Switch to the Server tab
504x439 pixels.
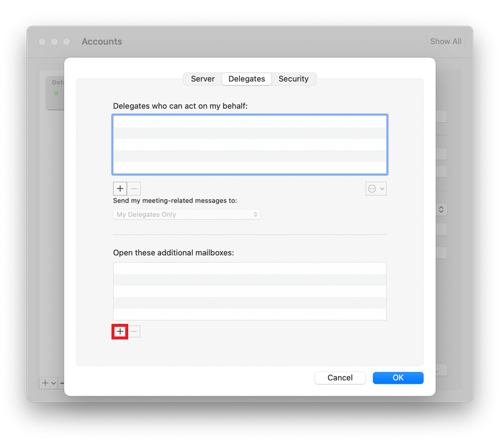(x=203, y=79)
